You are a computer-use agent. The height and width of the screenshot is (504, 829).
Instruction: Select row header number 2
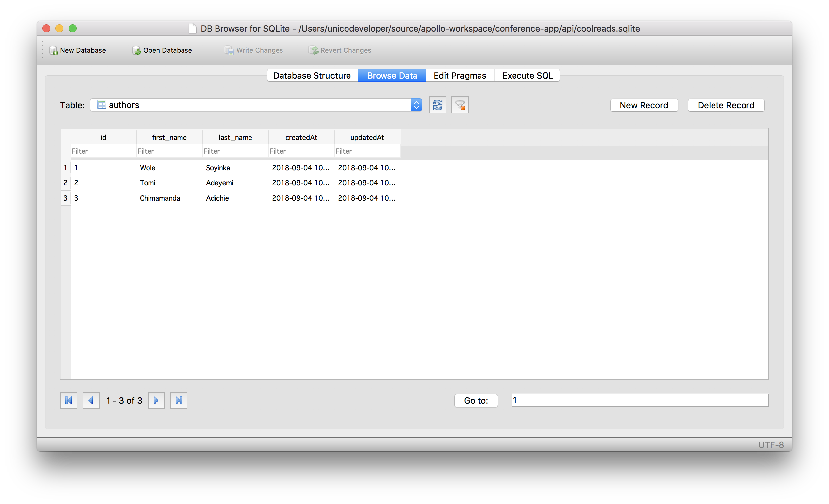coord(65,183)
